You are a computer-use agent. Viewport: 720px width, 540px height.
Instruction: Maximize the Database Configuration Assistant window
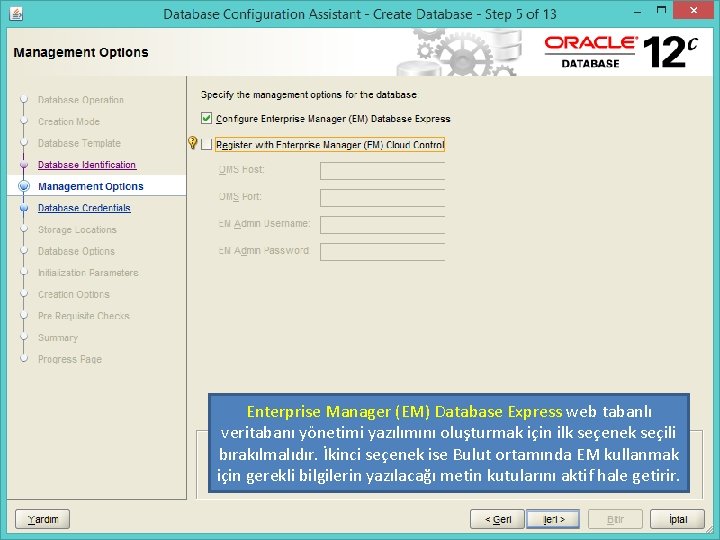pyautogui.click(x=661, y=10)
